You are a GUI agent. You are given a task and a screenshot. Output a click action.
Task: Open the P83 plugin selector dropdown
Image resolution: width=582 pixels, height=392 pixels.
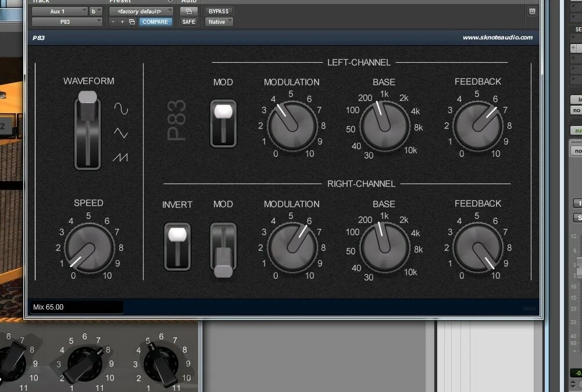point(67,22)
